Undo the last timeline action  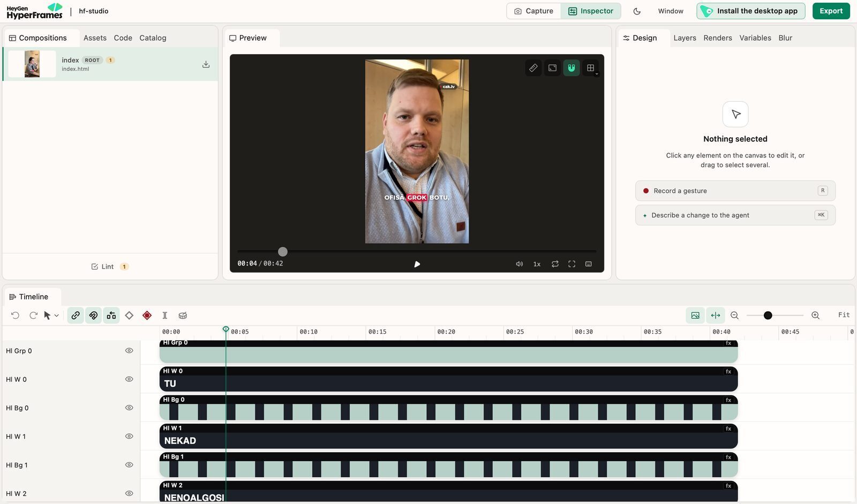click(x=15, y=315)
